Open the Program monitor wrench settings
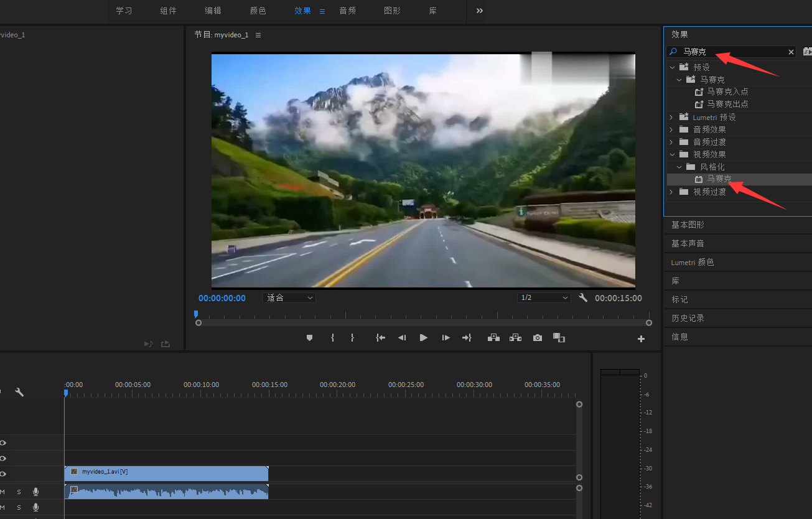The image size is (812, 519). click(x=583, y=298)
